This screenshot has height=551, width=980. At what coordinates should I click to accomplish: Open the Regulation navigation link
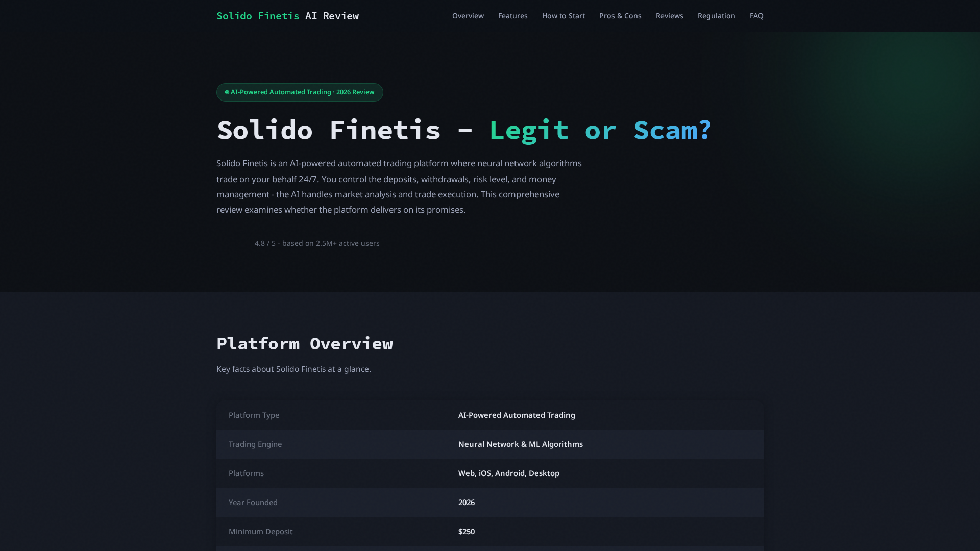pyautogui.click(x=716, y=16)
